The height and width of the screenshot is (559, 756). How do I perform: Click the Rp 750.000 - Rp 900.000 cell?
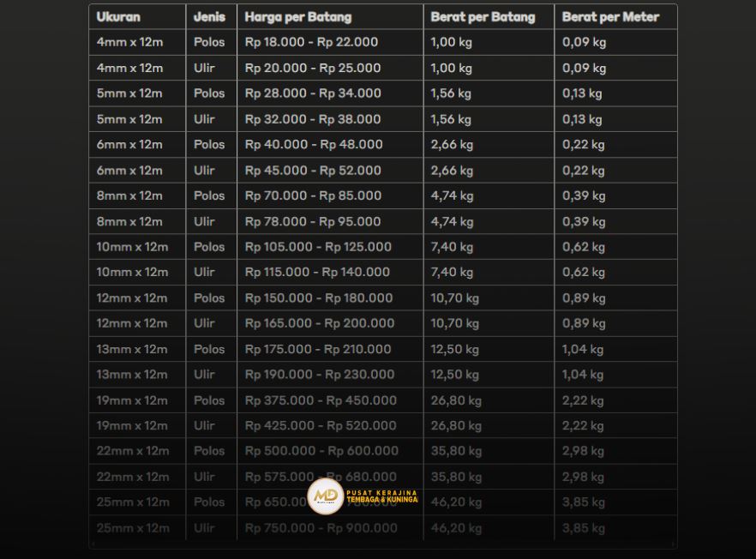coord(321,528)
